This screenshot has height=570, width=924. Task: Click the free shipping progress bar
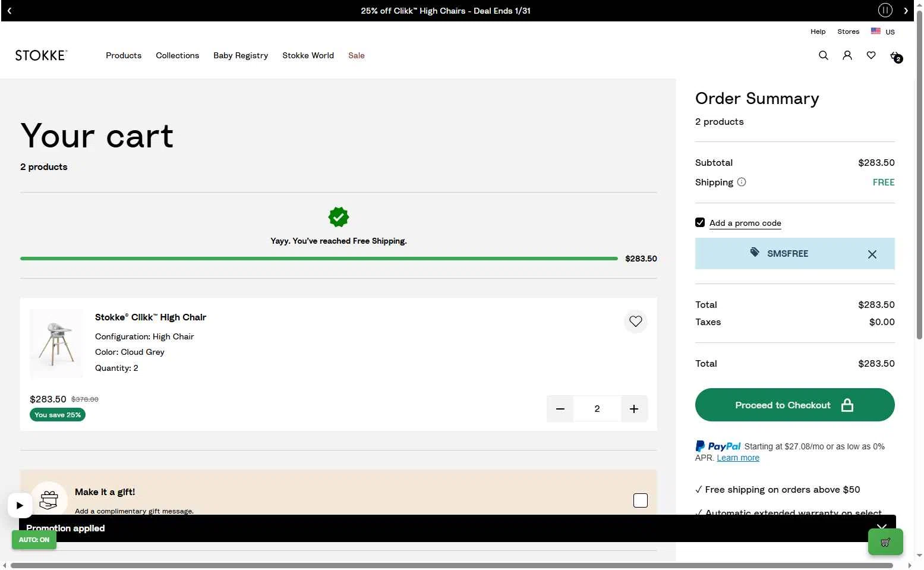318,259
